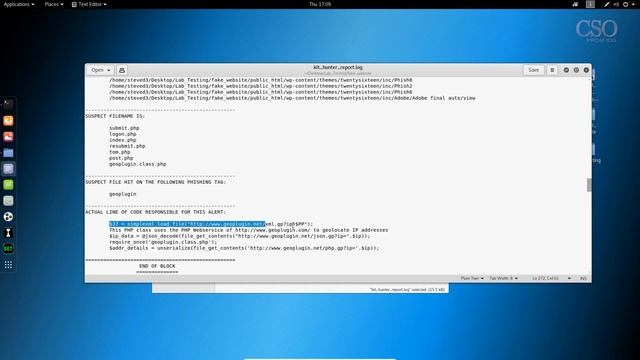Click the workspace indicator in top bar
The width and height of the screenshot is (640, 360).
[x=590, y=4]
